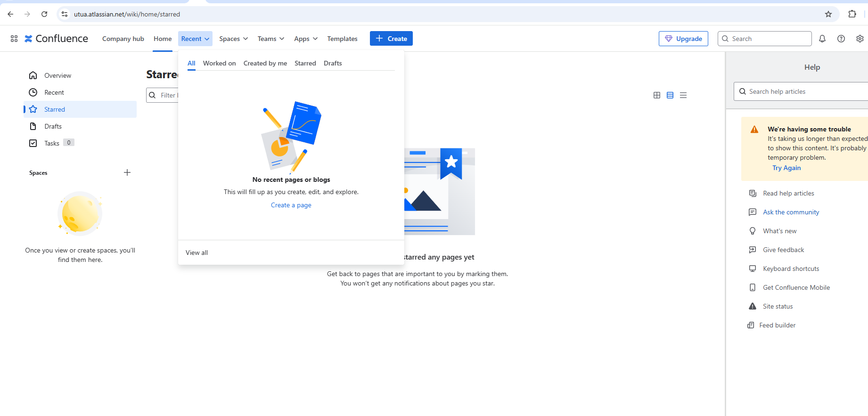This screenshot has width=868, height=416.
Task: Open Keyboard shortcuts
Action: (x=791, y=269)
